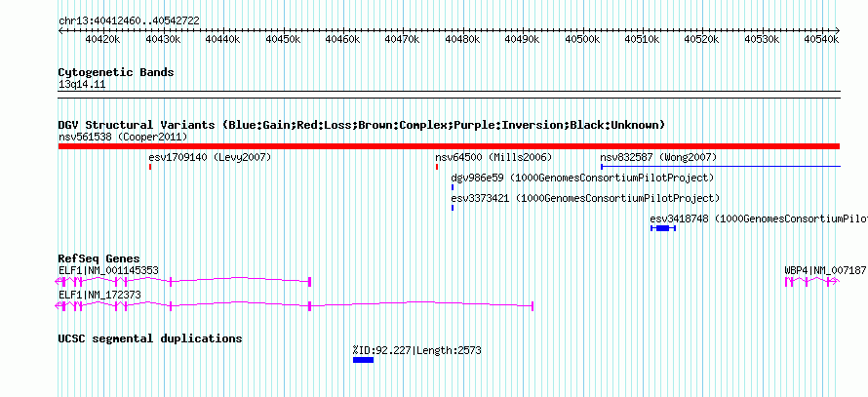Click the 40500k ruler tick label
This screenshot has height=397, width=868.
[582, 39]
